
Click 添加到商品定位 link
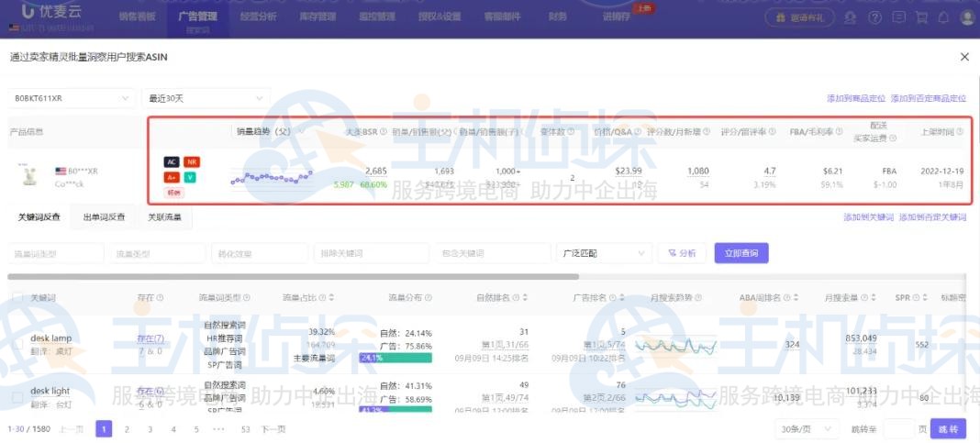tap(855, 99)
